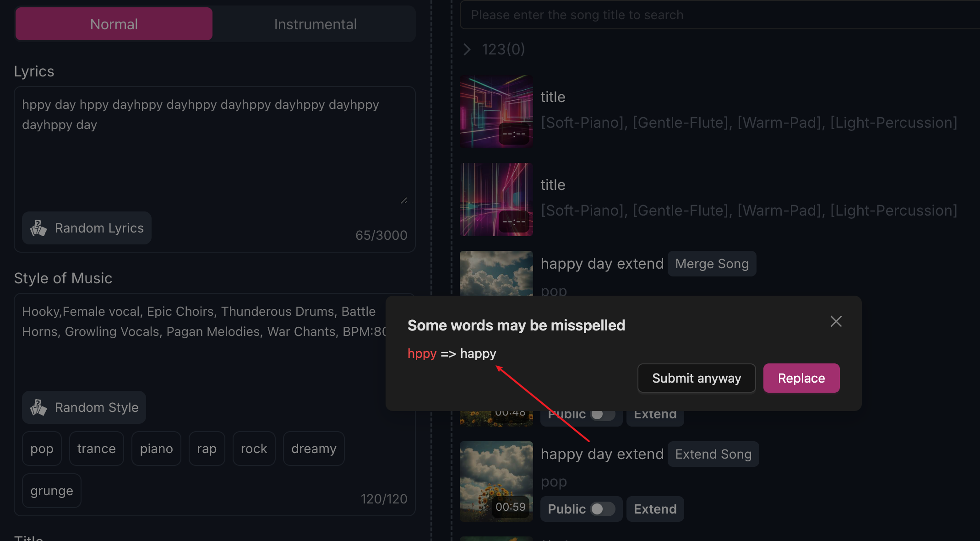Click the Random Style icon button
The height and width of the screenshot is (541, 980).
38,407
